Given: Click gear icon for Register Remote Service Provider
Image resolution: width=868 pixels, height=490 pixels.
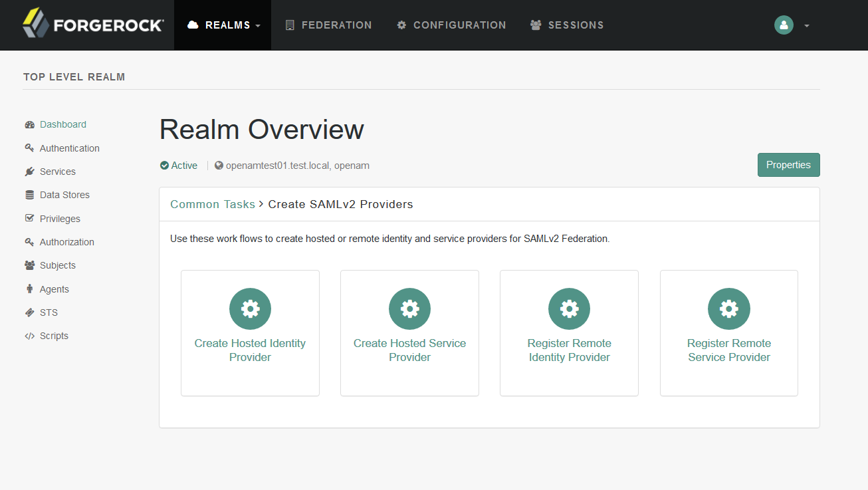Looking at the screenshot, I should point(729,308).
